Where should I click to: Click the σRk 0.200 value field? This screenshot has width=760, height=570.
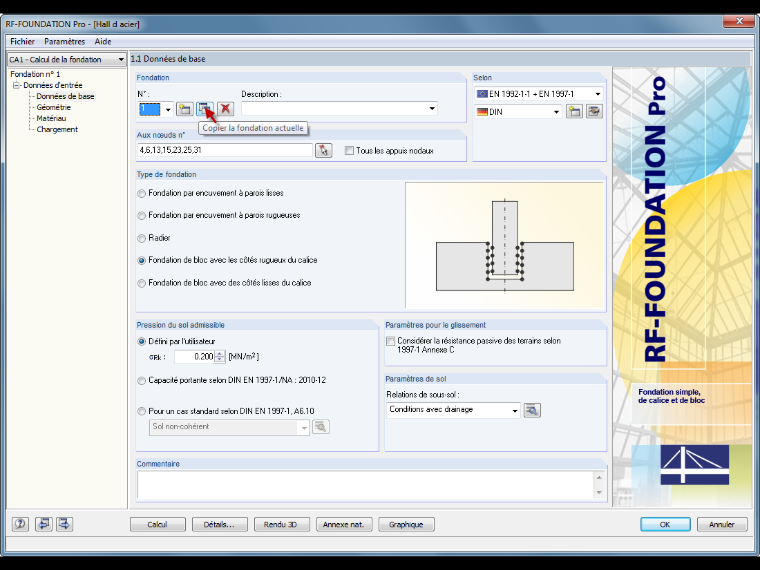[x=194, y=357]
